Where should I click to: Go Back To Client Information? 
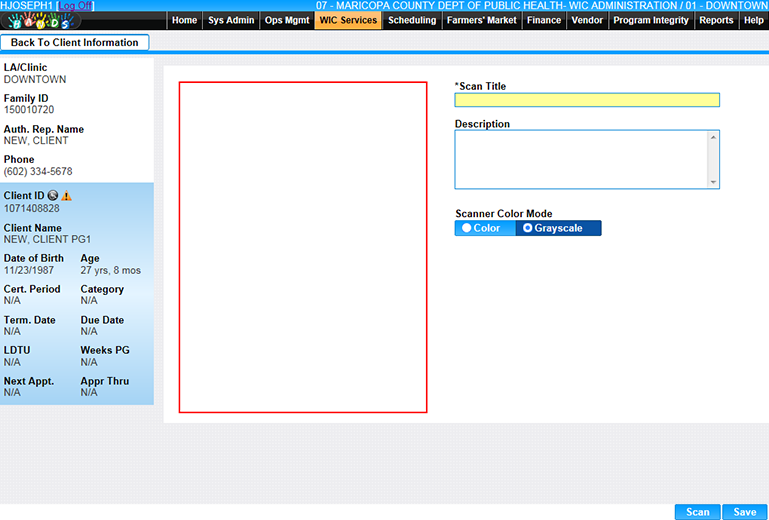(75, 42)
